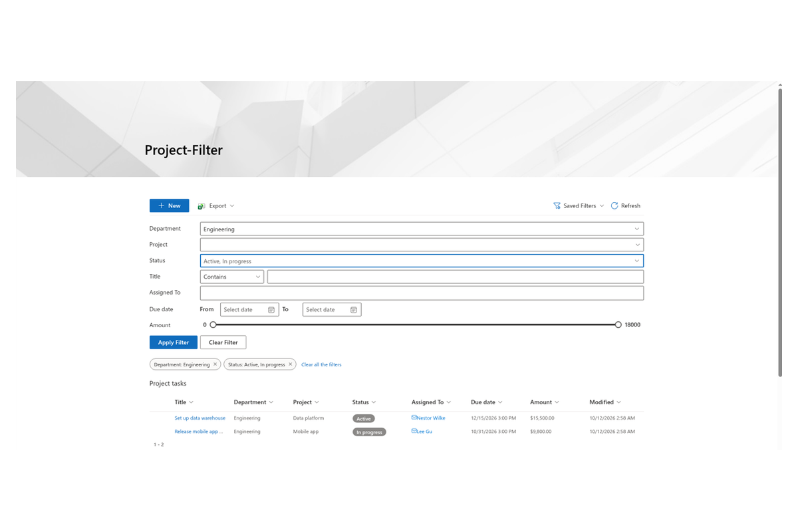Click the New button
Image resolution: width=798 pixels, height=532 pixels.
click(169, 205)
